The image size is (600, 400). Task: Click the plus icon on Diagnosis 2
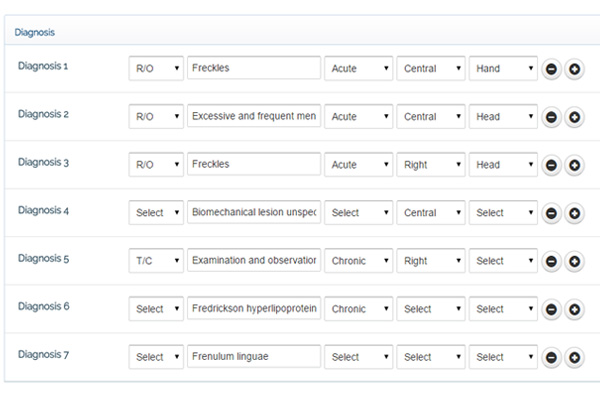[574, 117]
